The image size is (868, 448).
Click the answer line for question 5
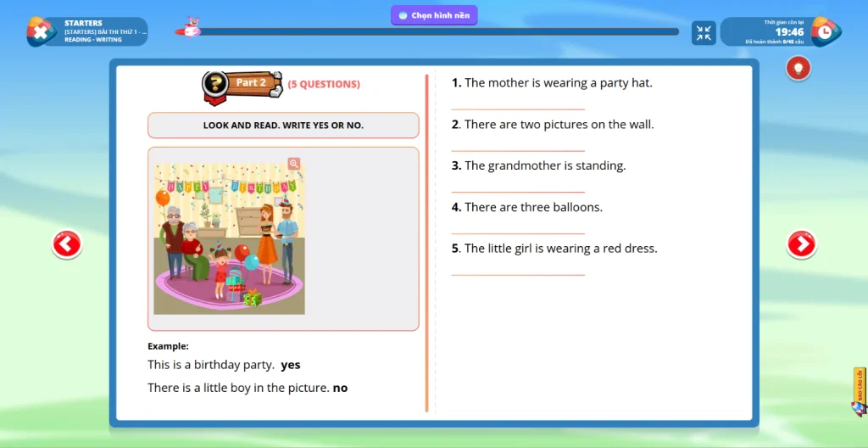click(x=518, y=270)
